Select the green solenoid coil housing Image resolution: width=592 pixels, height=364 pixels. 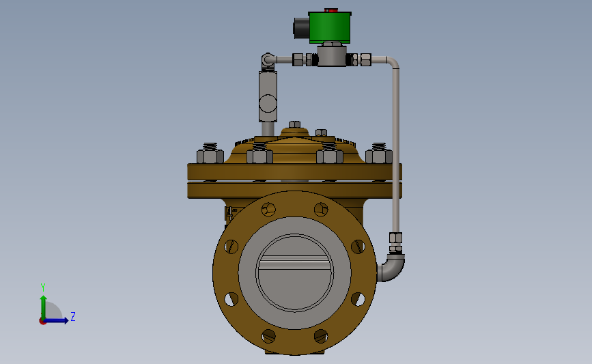(x=330, y=27)
